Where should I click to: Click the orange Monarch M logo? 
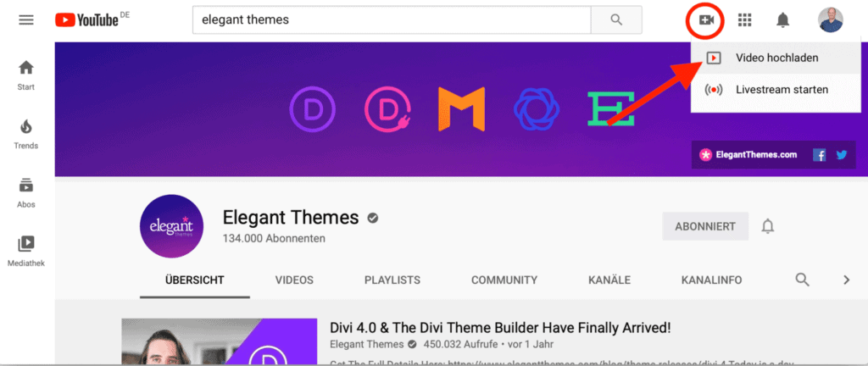[x=461, y=109]
